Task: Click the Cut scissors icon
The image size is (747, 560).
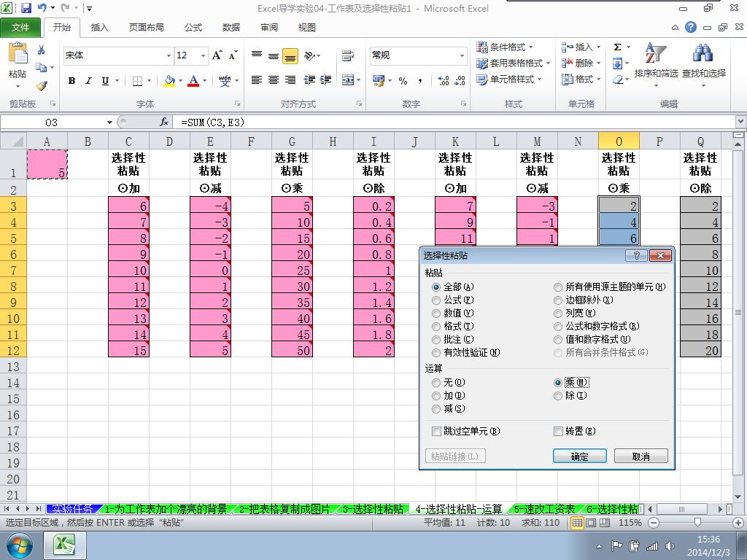Action: click(x=42, y=50)
